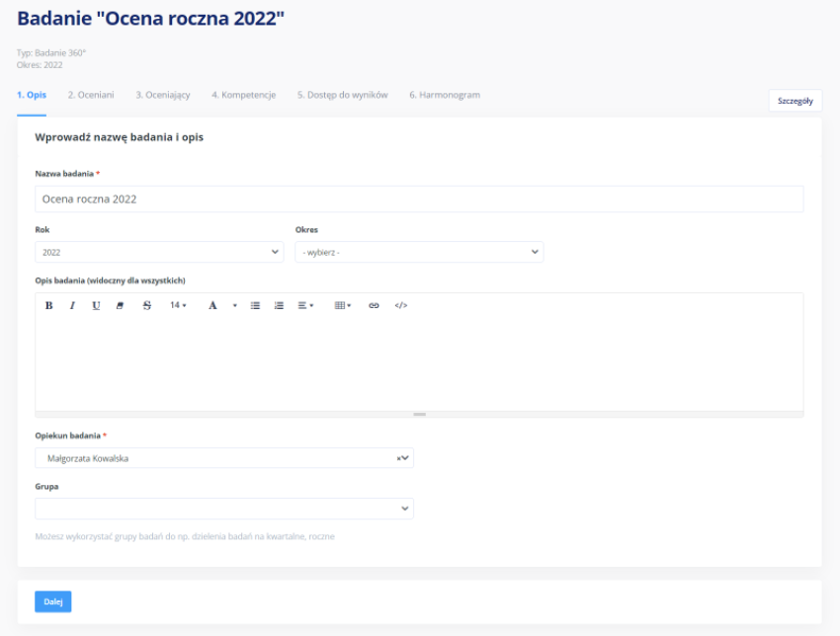840x636 pixels.
Task: Open the Rok year dropdown
Action: pyautogui.click(x=159, y=252)
